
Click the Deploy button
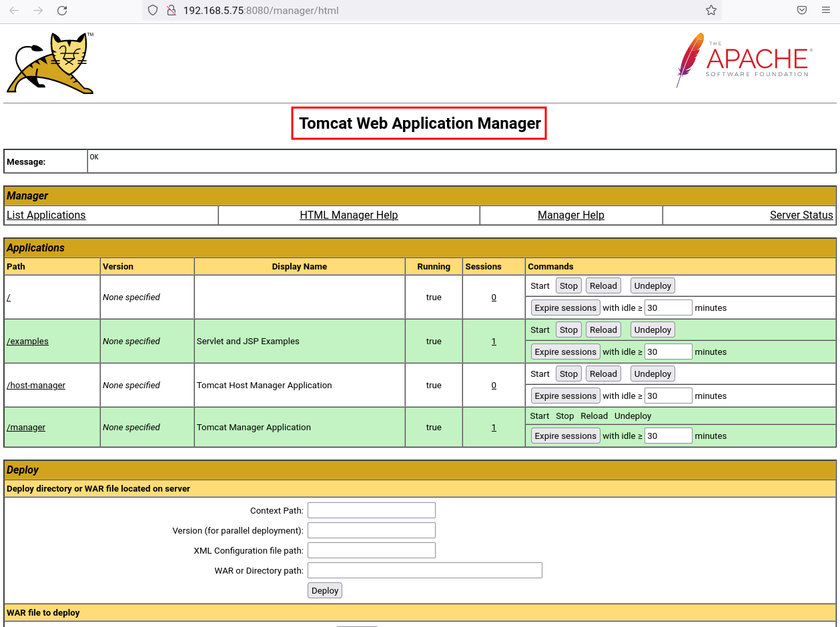(x=325, y=590)
